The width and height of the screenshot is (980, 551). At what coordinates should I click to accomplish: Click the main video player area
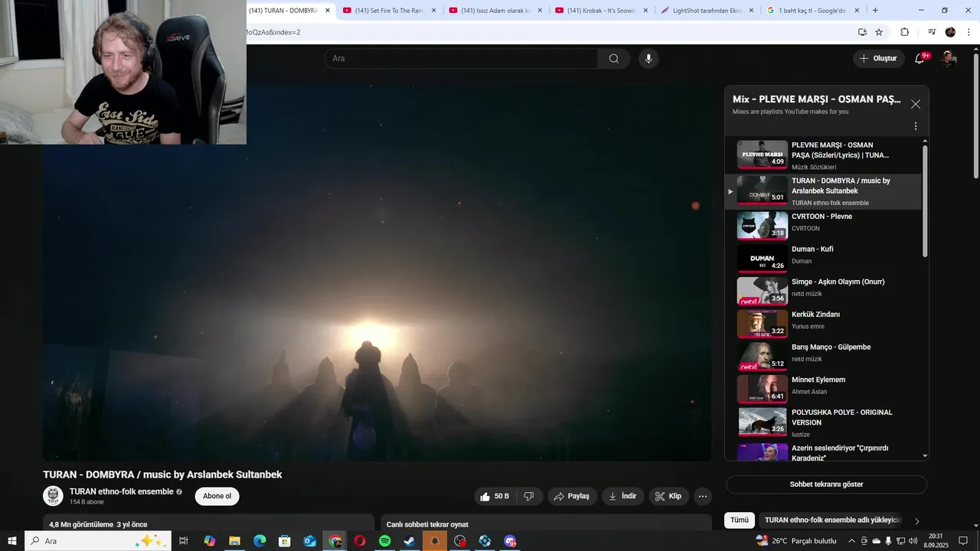click(377, 272)
